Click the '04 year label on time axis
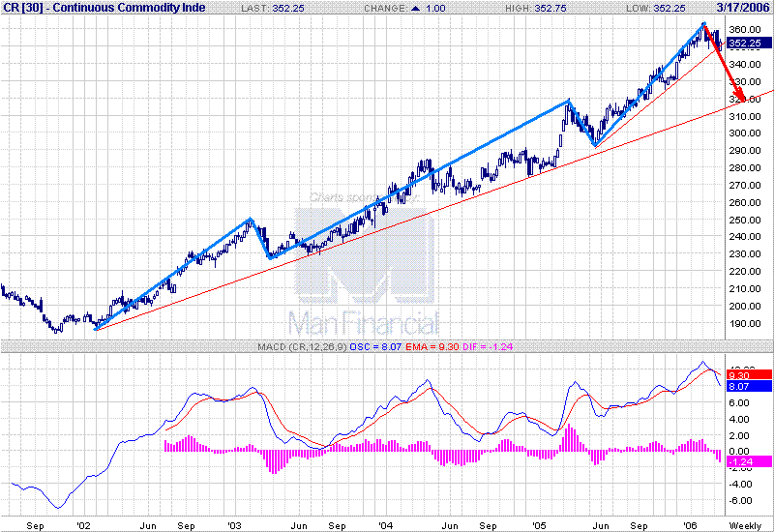774x532 pixels. tap(385, 525)
